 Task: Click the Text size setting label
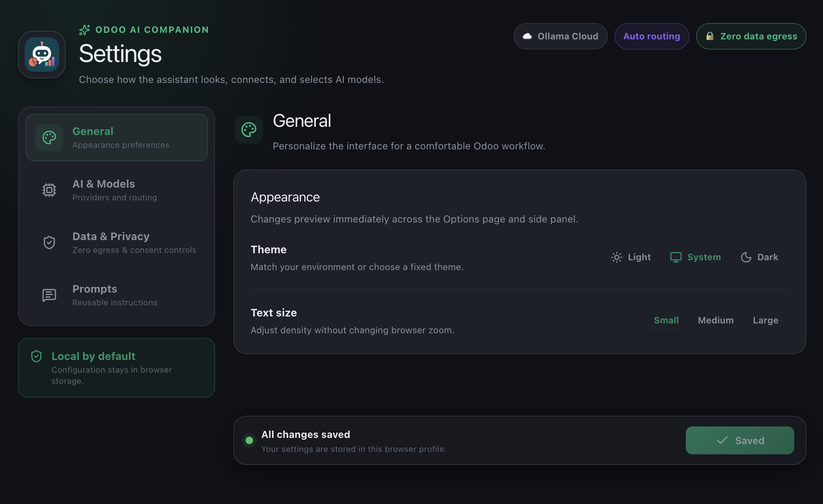274,313
